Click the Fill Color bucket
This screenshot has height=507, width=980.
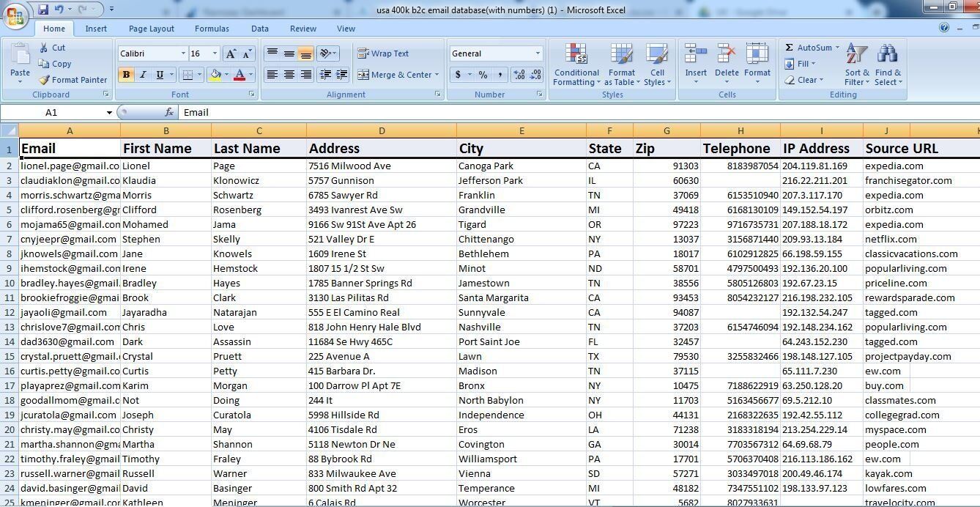(215, 75)
